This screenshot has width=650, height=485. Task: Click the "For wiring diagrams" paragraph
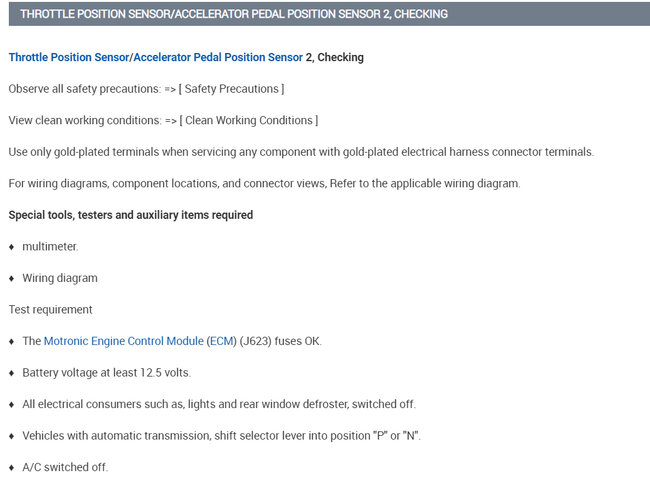click(x=264, y=183)
